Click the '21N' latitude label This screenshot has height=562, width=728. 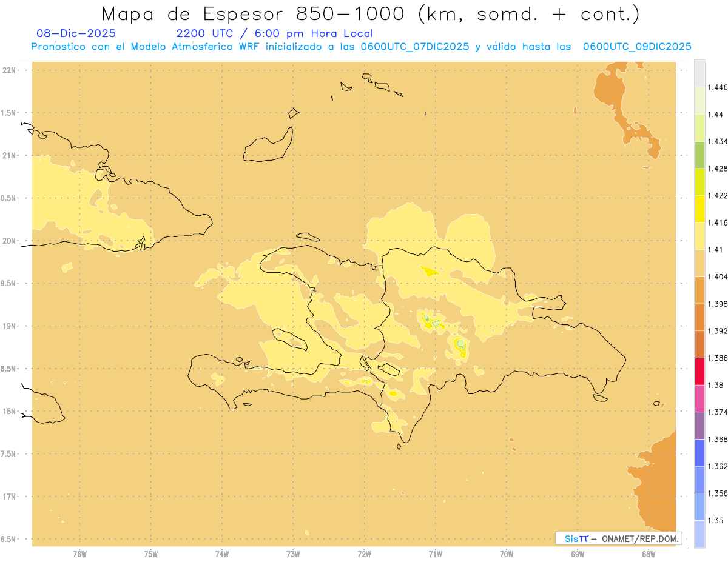pos(10,155)
